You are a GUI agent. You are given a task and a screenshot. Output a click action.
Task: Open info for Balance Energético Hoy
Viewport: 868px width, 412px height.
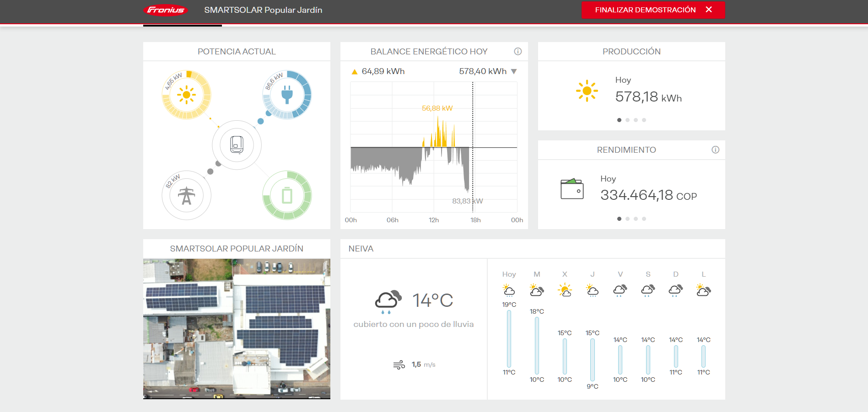(518, 52)
